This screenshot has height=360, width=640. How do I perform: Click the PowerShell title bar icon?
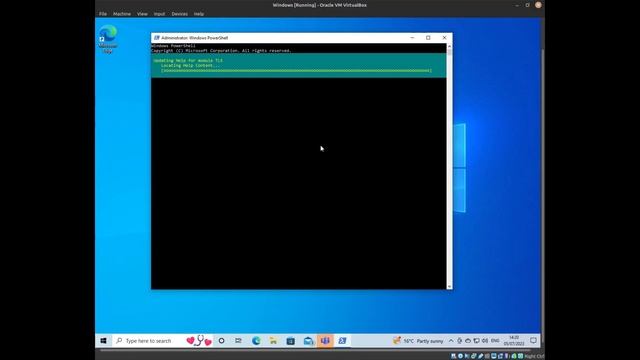(156, 38)
